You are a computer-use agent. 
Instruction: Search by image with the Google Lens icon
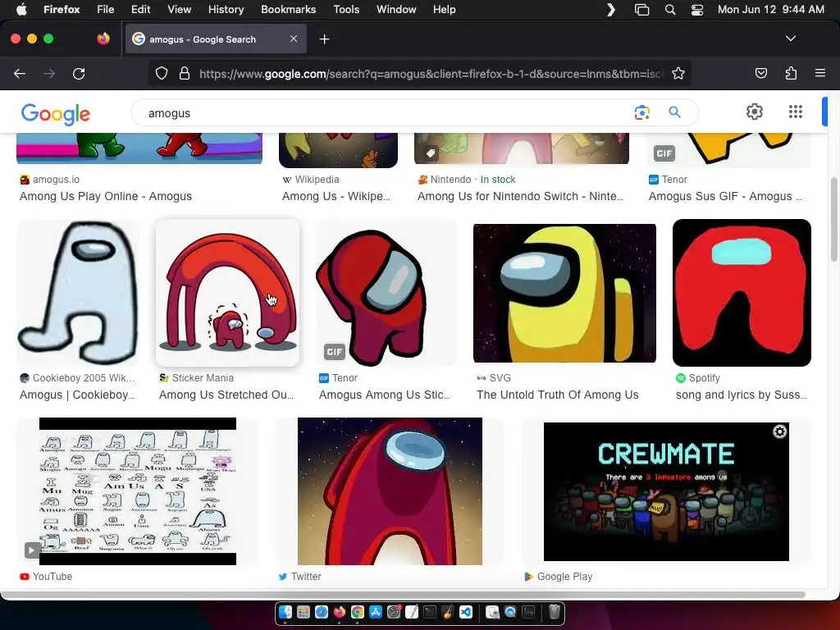tap(641, 112)
